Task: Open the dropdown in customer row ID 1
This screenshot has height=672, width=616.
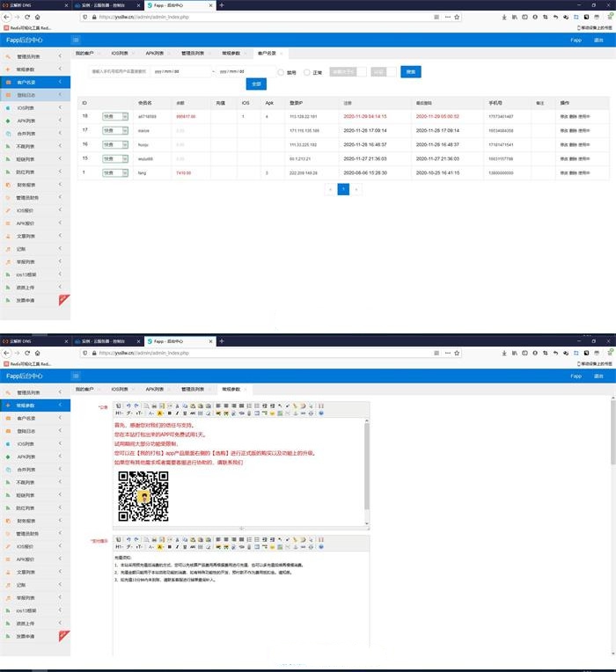Action: coord(115,172)
